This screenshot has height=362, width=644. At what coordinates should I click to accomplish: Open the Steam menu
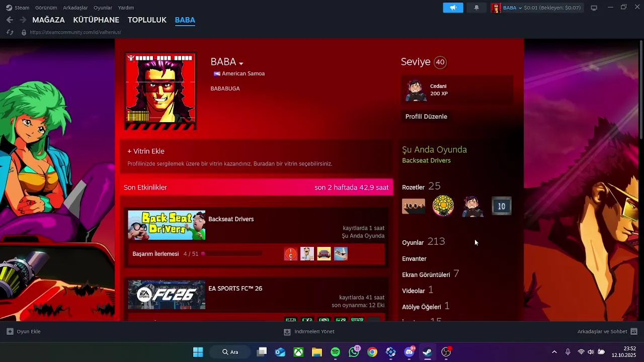tap(22, 8)
